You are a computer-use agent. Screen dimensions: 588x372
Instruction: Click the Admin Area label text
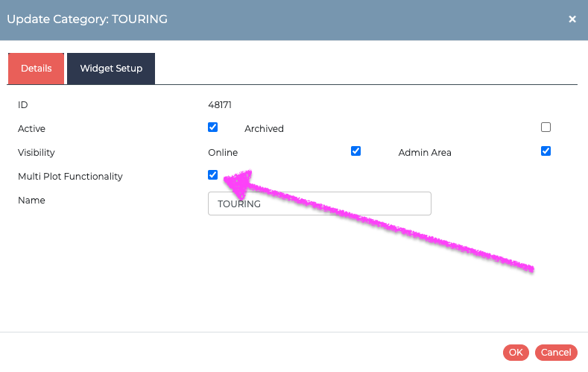[425, 153]
